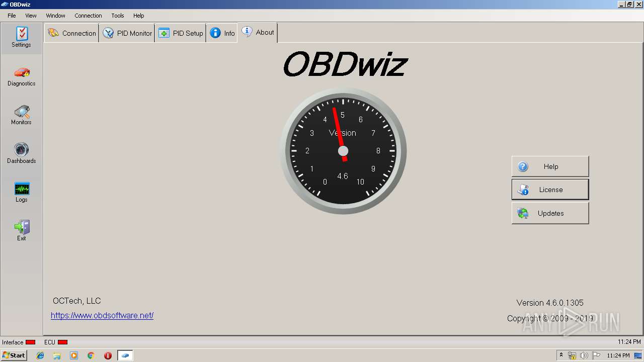
Task: Click the show desktop monitor icon
Action: tap(638, 355)
